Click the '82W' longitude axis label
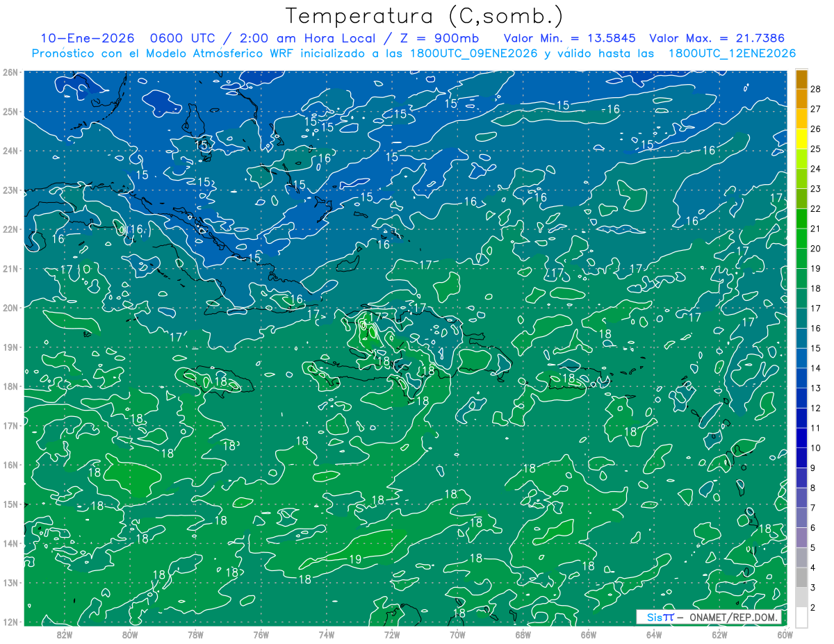Viewport: 834px width, 644px height. point(65,634)
